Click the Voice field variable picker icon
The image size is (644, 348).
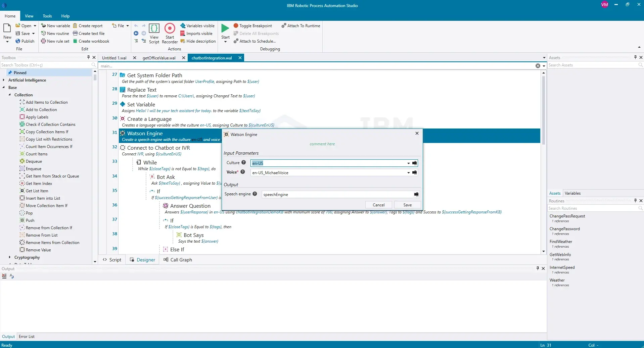click(415, 172)
